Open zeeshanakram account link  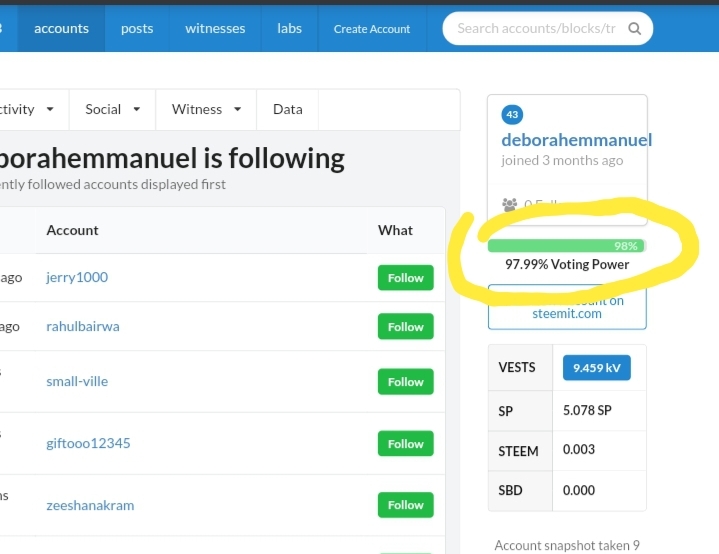(90, 505)
